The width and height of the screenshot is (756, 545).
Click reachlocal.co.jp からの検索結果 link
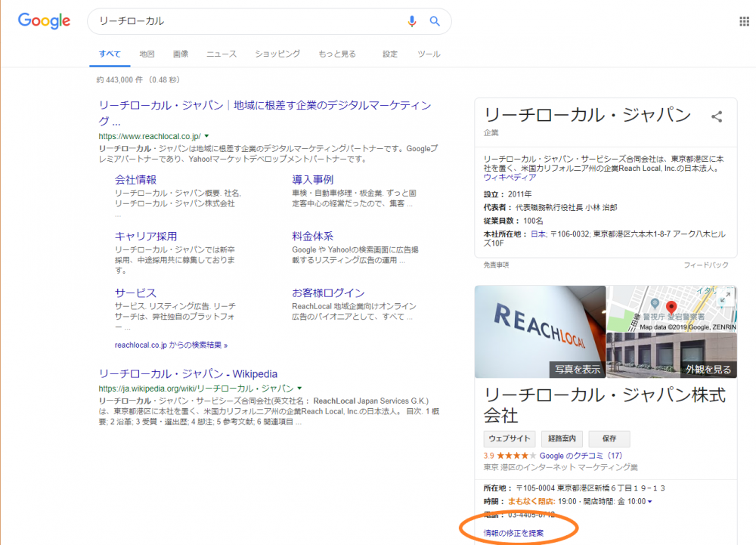(x=171, y=345)
